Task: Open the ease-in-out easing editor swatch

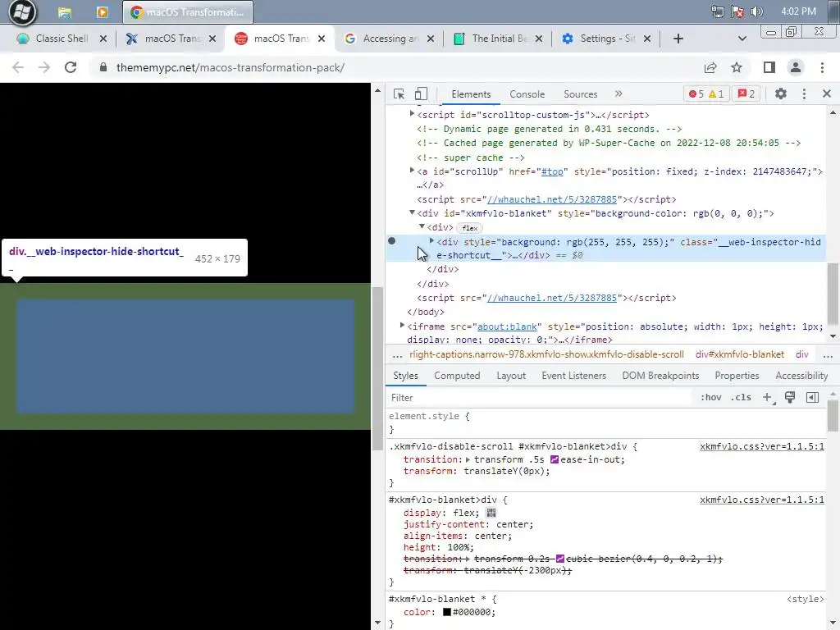Action: pyautogui.click(x=555, y=459)
